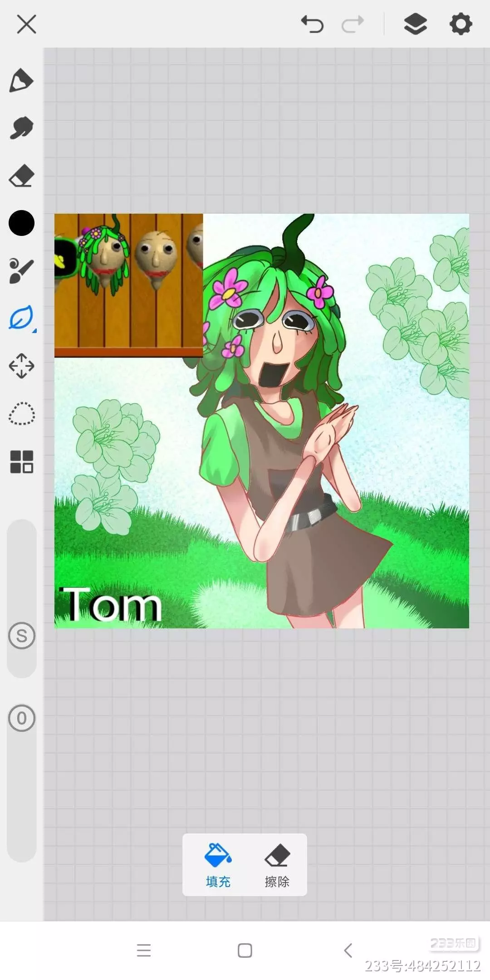Open the layers panel
490x980 pixels.
[415, 24]
